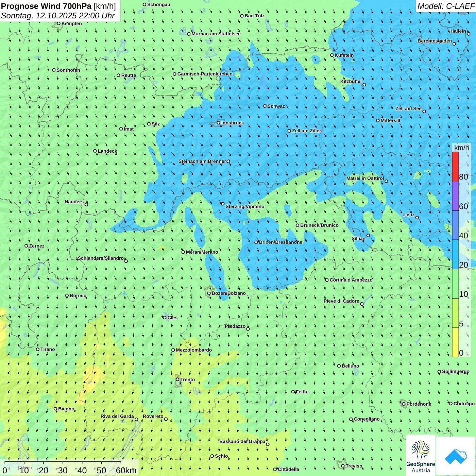This screenshot has height=476, width=476.
Task: Select the purple 60–80 legend color
Action: pos(455,196)
